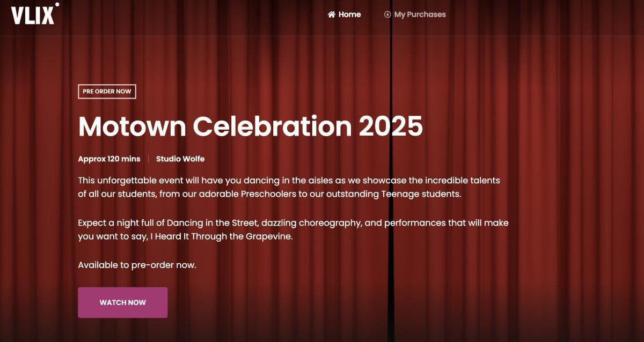Select the purchases download symbol in the navbar
644x342 pixels.
(x=386, y=14)
